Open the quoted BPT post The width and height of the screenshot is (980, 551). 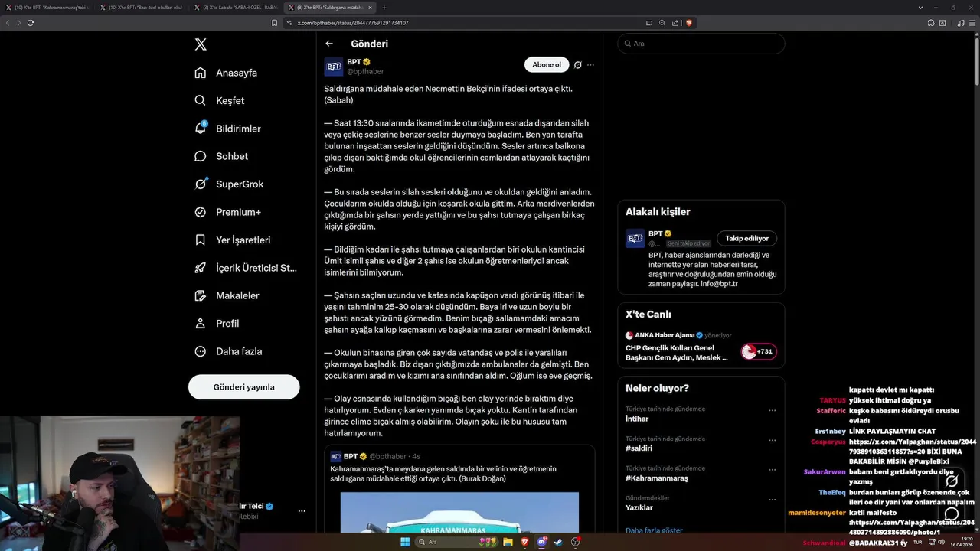[459, 488]
